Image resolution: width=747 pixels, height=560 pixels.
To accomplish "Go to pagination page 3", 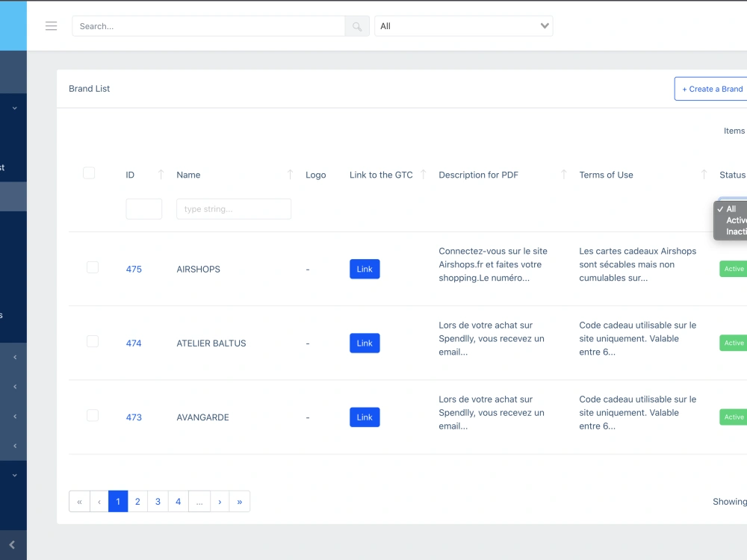I will point(158,502).
